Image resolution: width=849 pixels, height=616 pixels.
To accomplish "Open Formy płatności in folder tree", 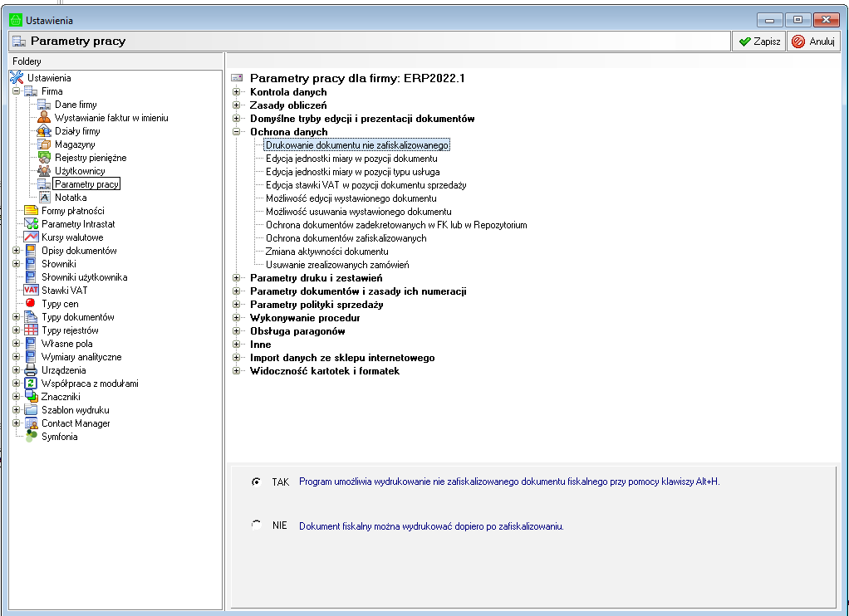I will [72, 211].
